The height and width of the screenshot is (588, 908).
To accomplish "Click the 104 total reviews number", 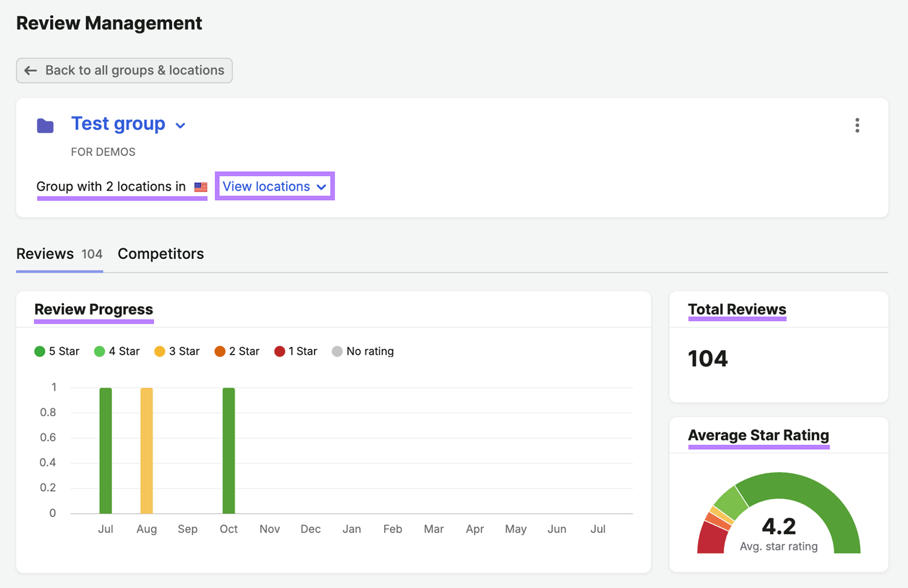I will [708, 358].
